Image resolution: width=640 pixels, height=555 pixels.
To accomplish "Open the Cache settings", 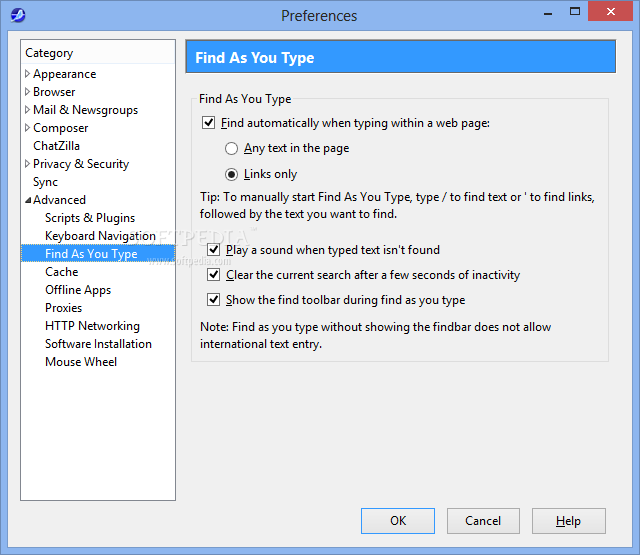I will click(x=62, y=272).
